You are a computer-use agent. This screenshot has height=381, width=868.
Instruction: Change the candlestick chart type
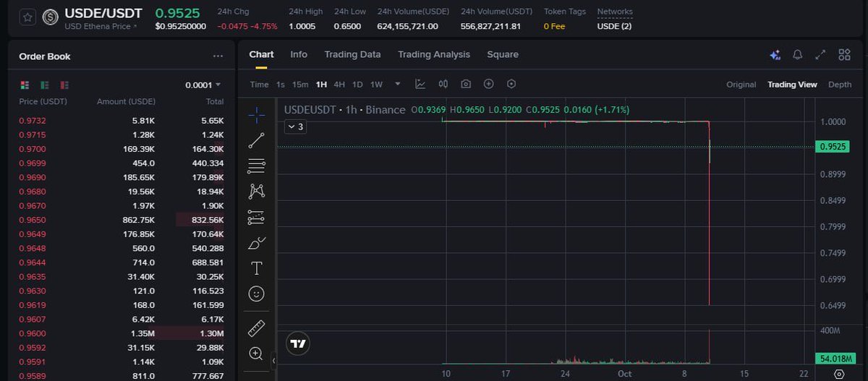coord(443,85)
